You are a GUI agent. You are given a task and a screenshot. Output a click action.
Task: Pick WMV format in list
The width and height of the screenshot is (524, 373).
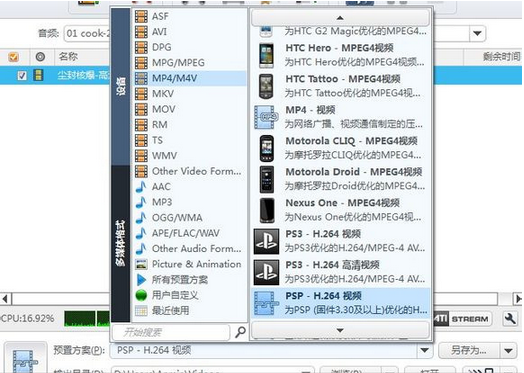189,155
